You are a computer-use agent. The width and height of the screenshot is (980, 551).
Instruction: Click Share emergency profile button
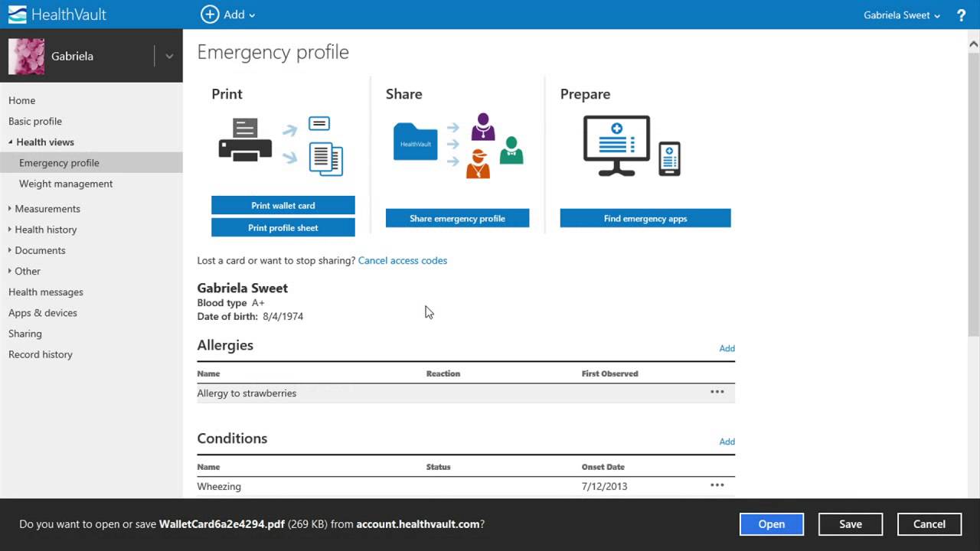pyautogui.click(x=457, y=218)
